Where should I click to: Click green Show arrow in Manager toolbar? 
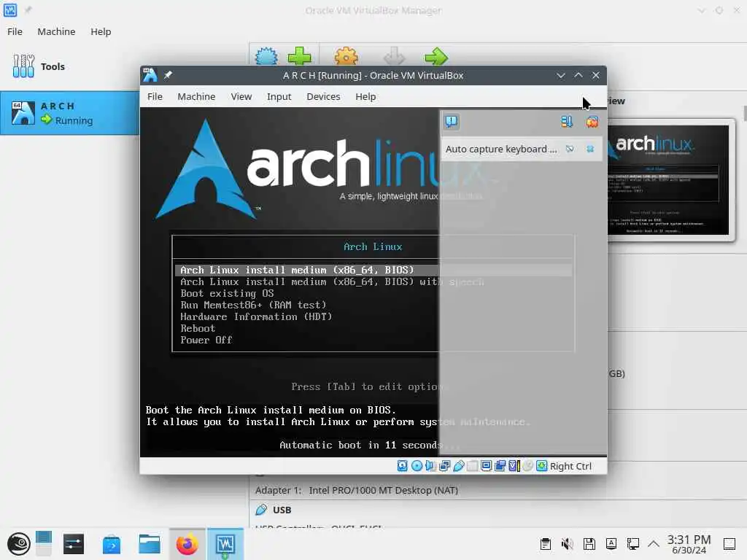coord(436,56)
